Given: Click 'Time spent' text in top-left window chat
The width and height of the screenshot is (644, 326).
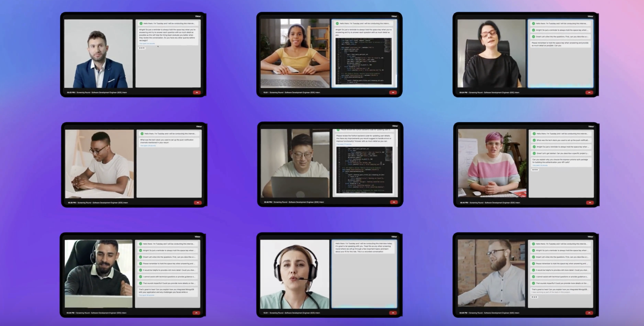Looking at the screenshot, I should point(147,43).
